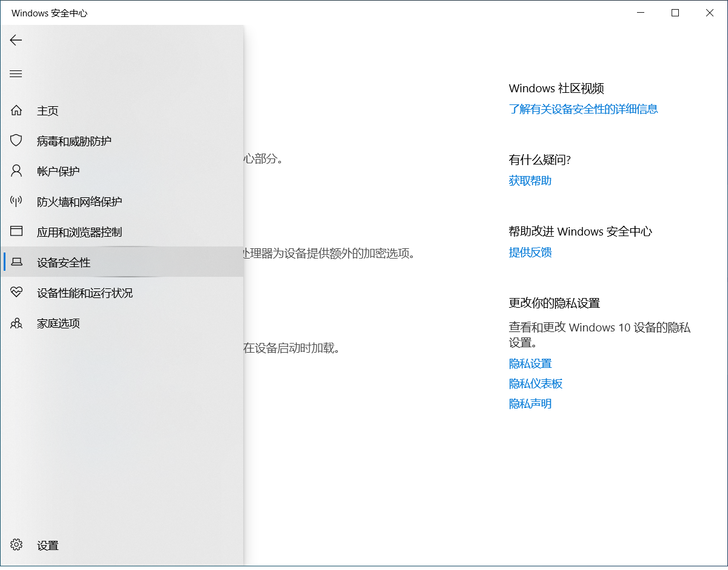Open the 病毒和威胁防护 menu item
The width and height of the screenshot is (728, 570).
click(74, 141)
